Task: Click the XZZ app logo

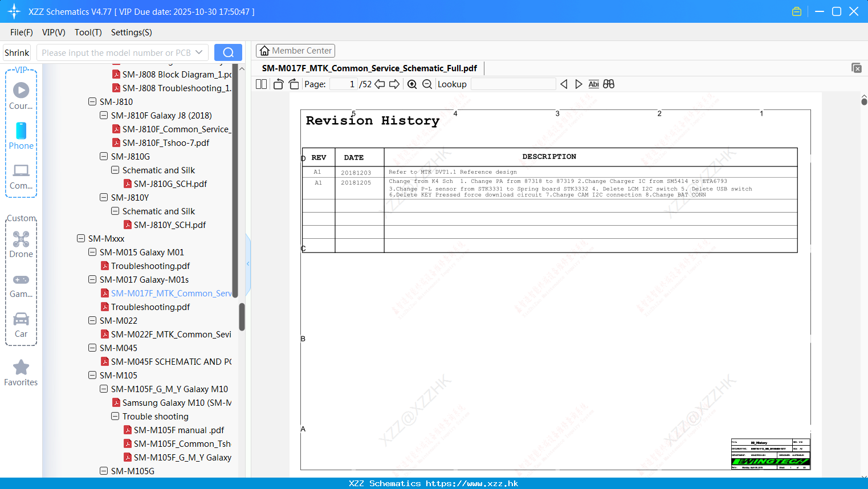Action: coord(14,11)
